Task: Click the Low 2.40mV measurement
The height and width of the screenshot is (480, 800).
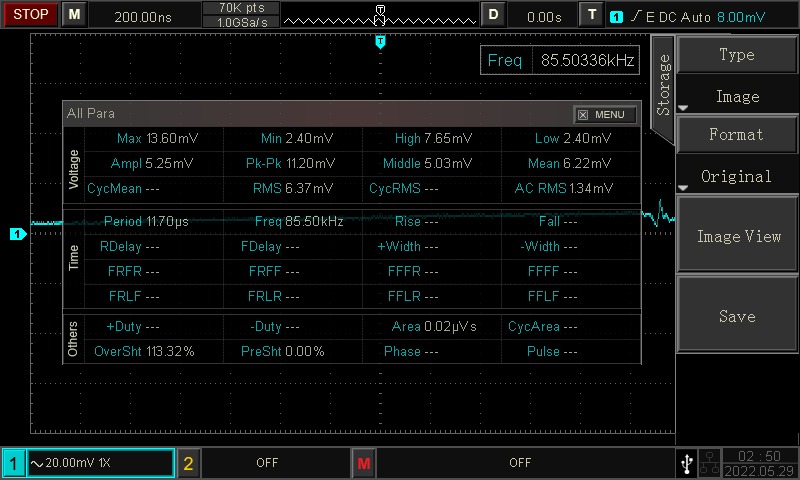Action: click(x=572, y=138)
